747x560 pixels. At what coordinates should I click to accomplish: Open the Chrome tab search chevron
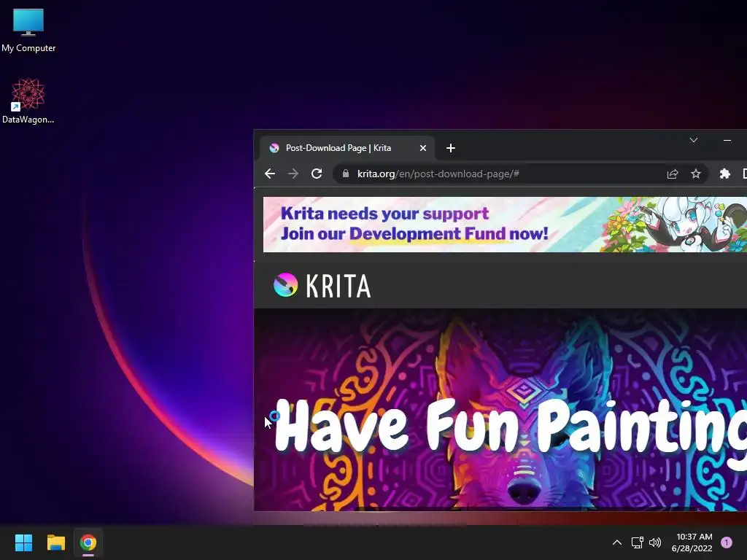pyautogui.click(x=694, y=140)
